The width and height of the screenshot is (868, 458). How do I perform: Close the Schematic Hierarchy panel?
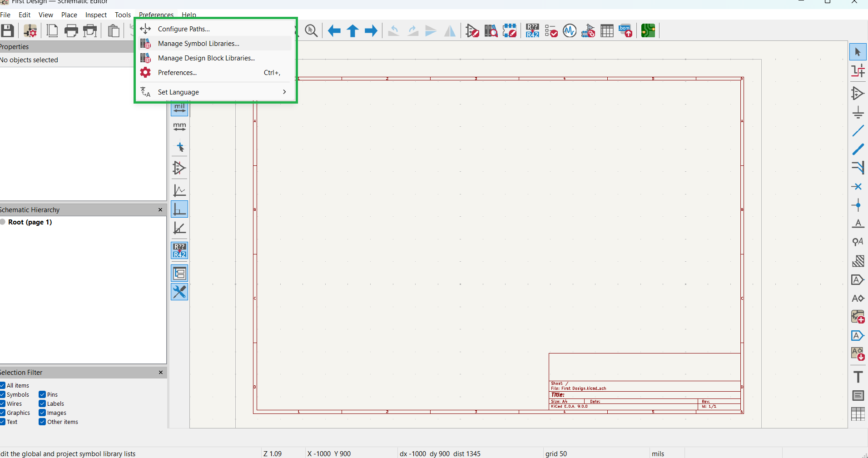[x=160, y=209]
